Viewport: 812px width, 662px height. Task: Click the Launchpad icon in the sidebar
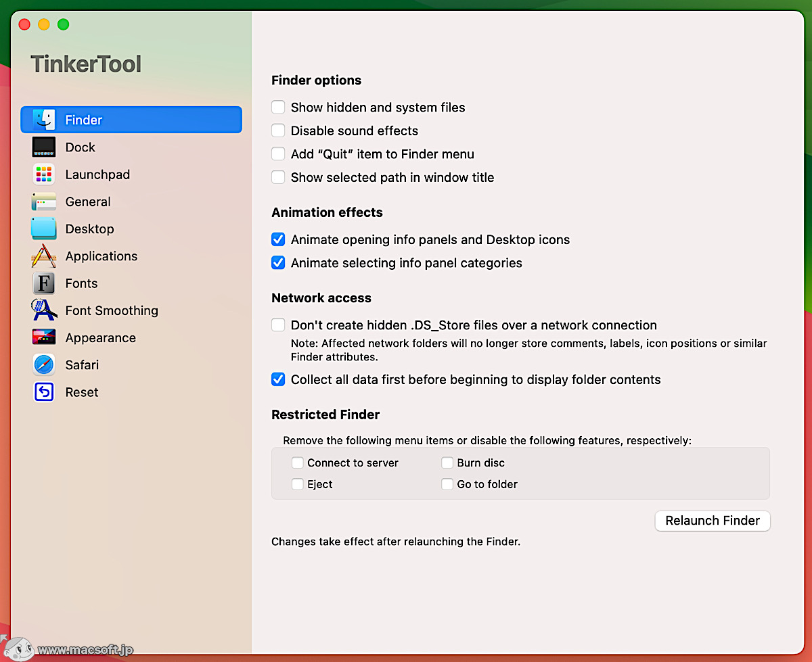point(43,174)
